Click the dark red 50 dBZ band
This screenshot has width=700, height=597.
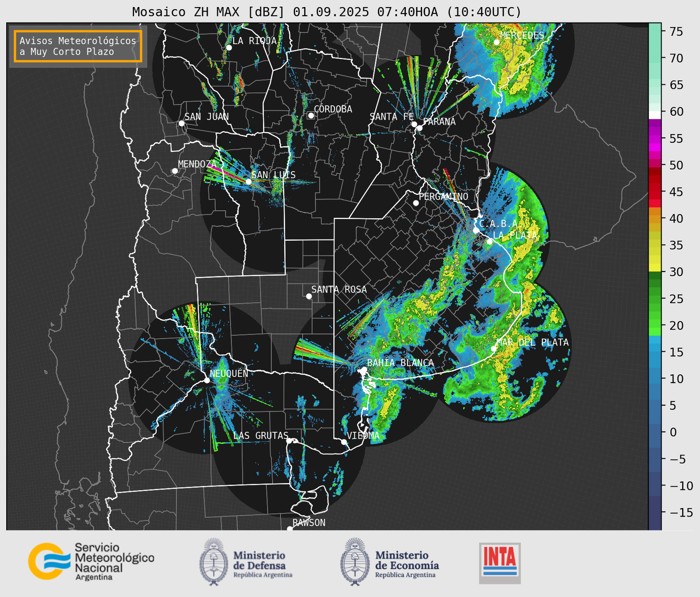tap(655, 171)
